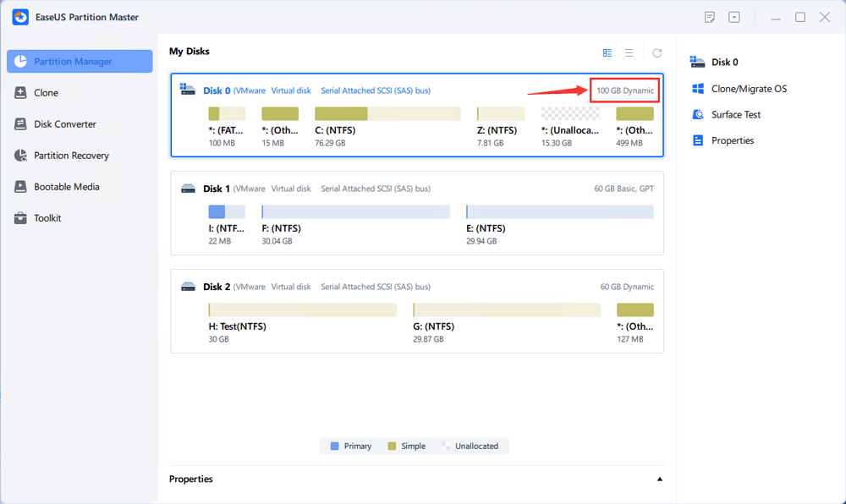Click the 30.04 GB size under F: drive
Screen dimensions: 846x504
click(277, 242)
